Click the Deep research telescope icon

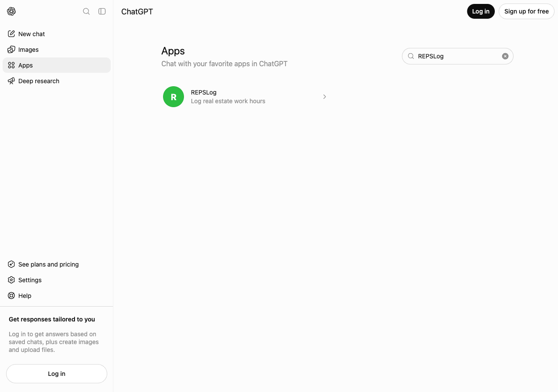click(x=11, y=81)
